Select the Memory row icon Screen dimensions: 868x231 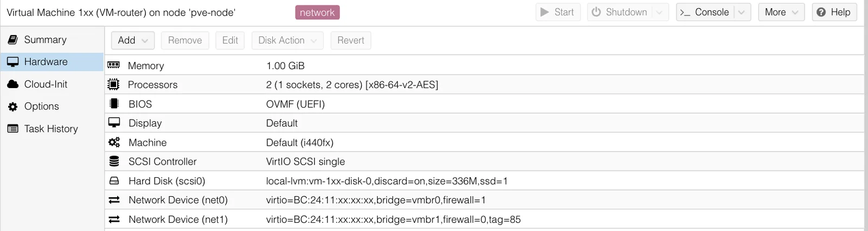114,65
